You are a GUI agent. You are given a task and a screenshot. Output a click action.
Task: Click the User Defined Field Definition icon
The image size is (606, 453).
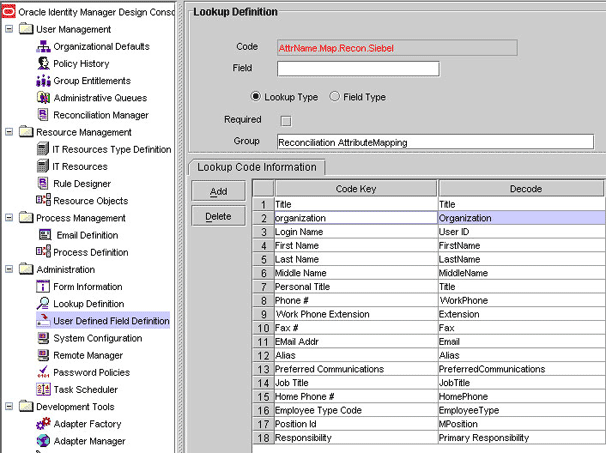(x=43, y=320)
